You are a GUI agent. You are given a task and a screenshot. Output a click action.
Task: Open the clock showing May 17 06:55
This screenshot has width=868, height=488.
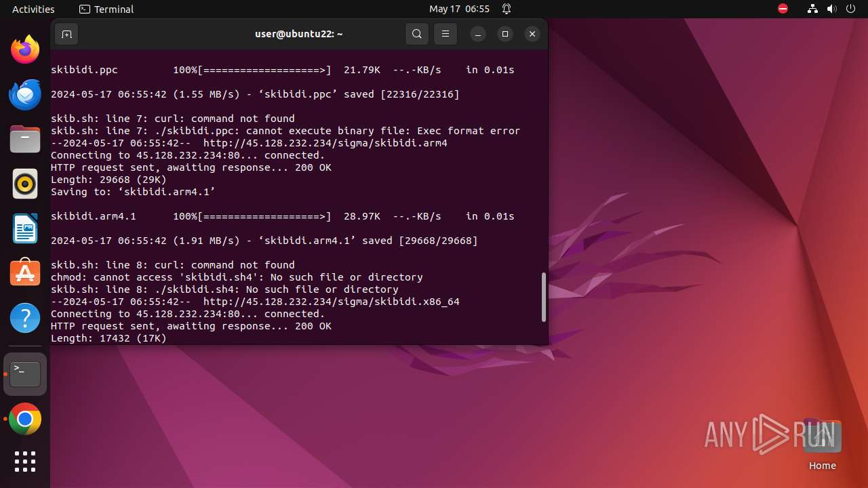coord(459,9)
